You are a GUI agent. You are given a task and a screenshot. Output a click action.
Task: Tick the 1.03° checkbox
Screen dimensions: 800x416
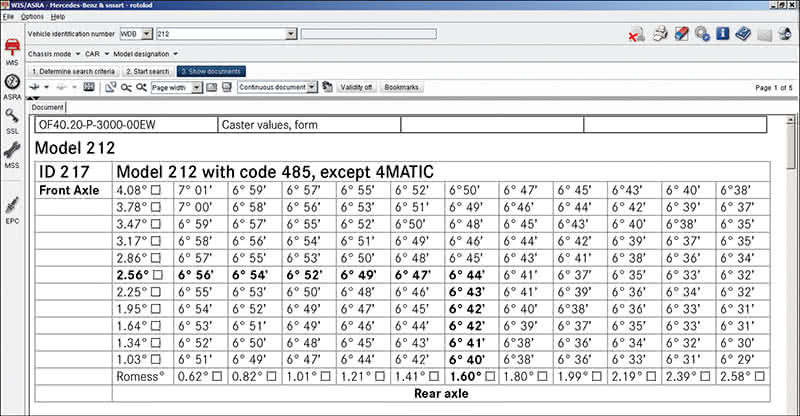pyautogui.click(x=156, y=359)
